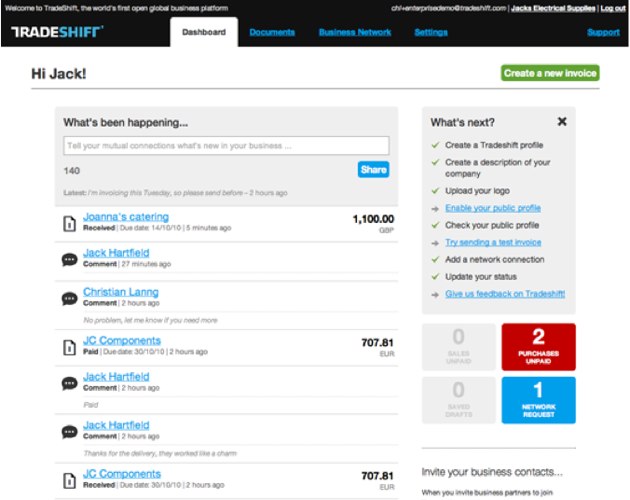Viewport: 630px width, 500px height.
Task: Click the document icon for the Paid JC Components invoice
Action: 70,347
